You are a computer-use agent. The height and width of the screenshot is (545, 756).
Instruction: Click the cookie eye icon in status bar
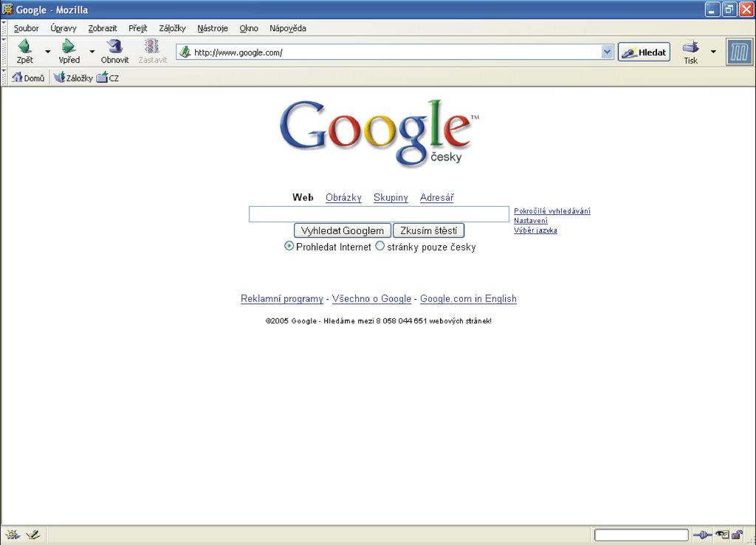click(722, 535)
